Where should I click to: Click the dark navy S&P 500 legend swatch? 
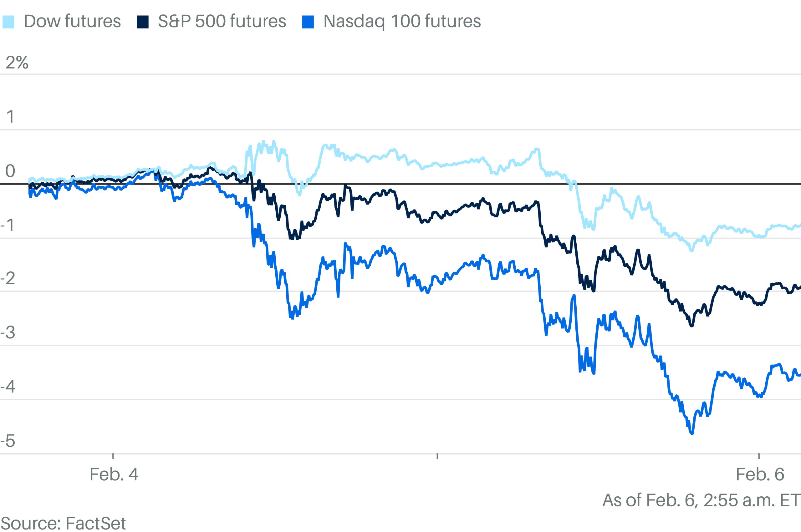pos(143,22)
